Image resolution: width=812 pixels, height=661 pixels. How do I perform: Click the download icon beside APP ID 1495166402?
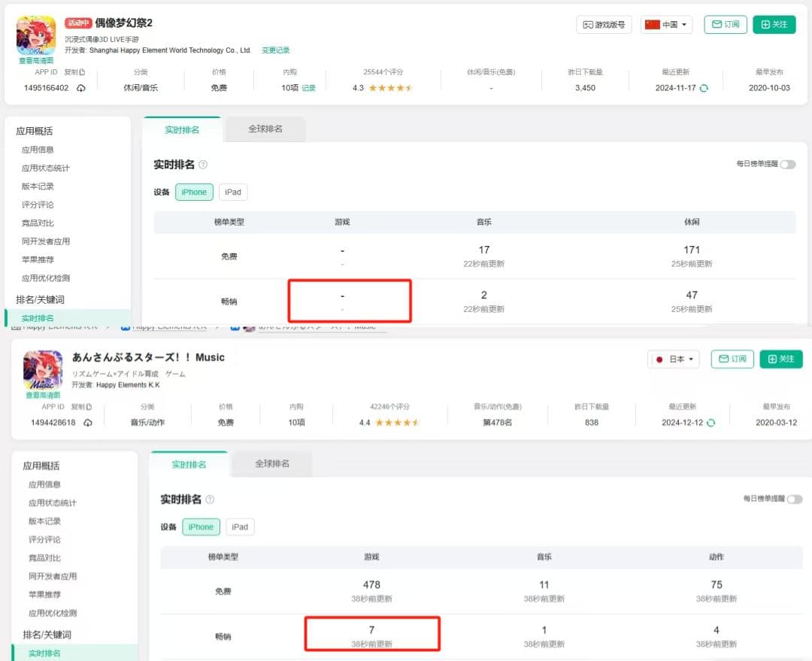coord(80,88)
